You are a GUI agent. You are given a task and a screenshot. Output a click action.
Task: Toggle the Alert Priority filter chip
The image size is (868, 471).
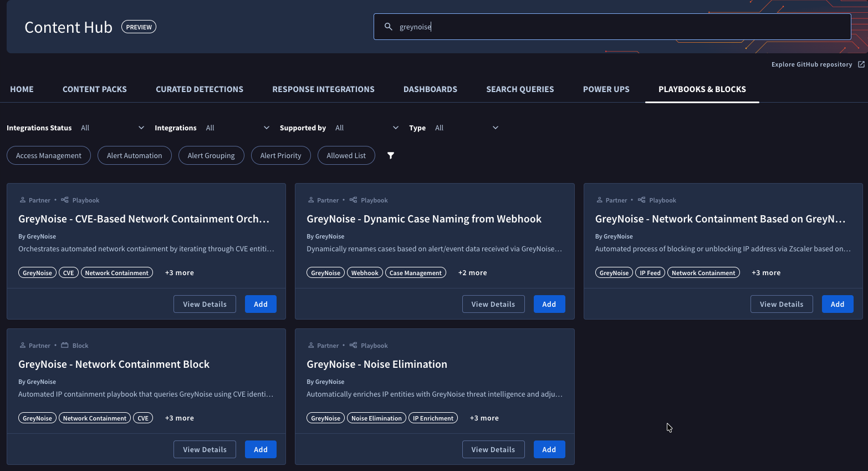pyautogui.click(x=281, y=155)
